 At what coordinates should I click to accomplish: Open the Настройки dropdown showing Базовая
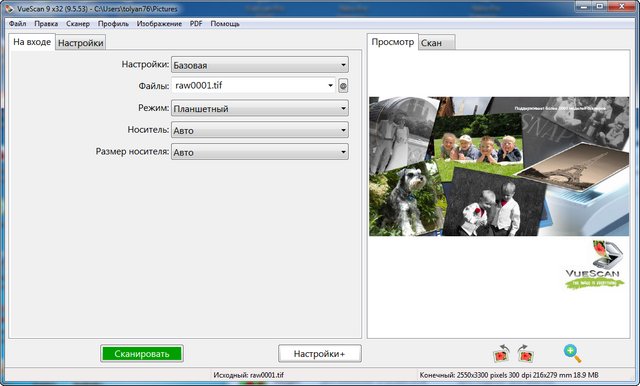(260, 64)
